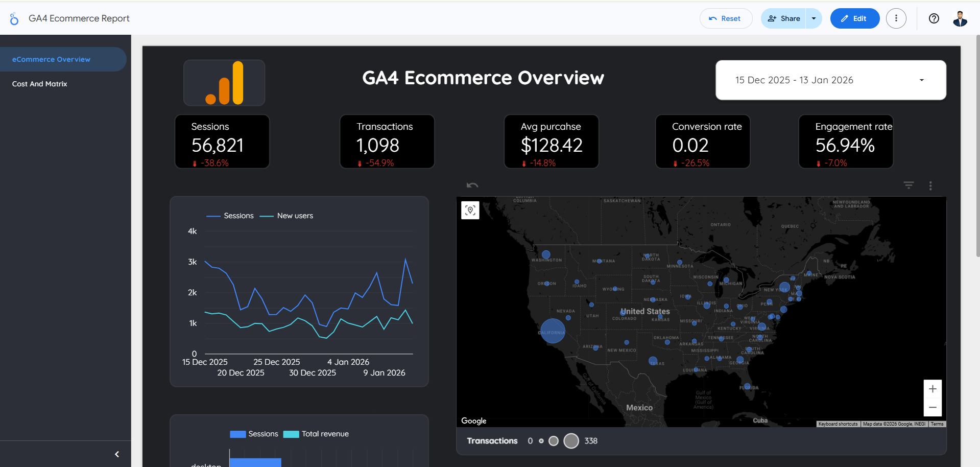
Task: Zoom in the map with plus button
Action: coord(933,389)
